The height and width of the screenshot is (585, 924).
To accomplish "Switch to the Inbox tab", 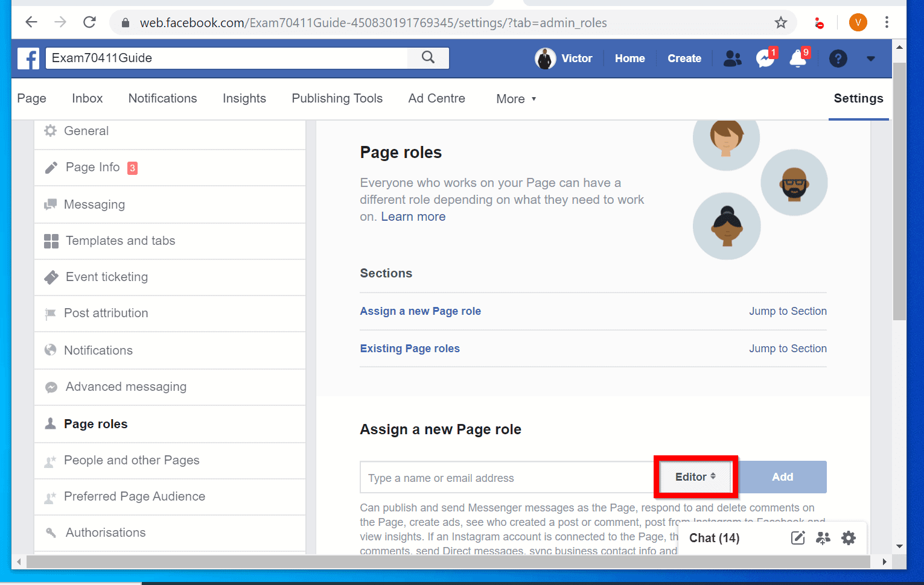I will click(88, 98).
